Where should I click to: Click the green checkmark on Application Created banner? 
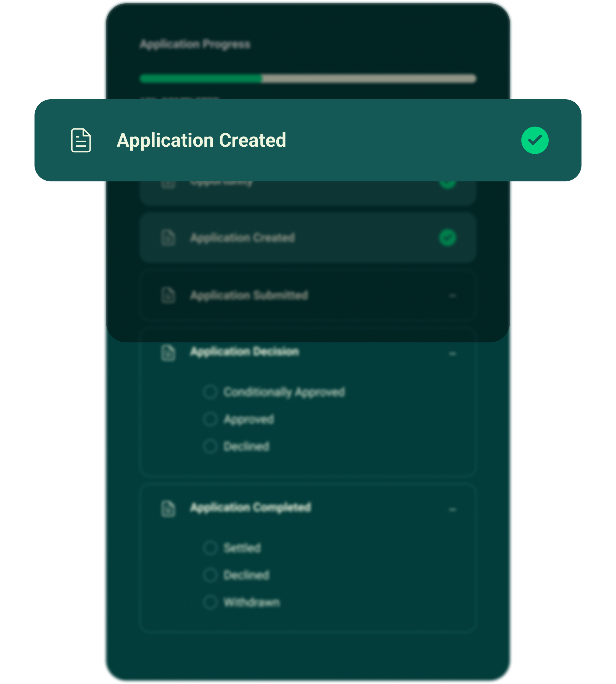[535, 140]
